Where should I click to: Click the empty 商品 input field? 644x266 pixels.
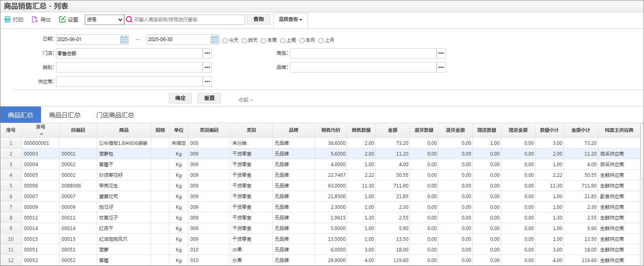(363, 53)
